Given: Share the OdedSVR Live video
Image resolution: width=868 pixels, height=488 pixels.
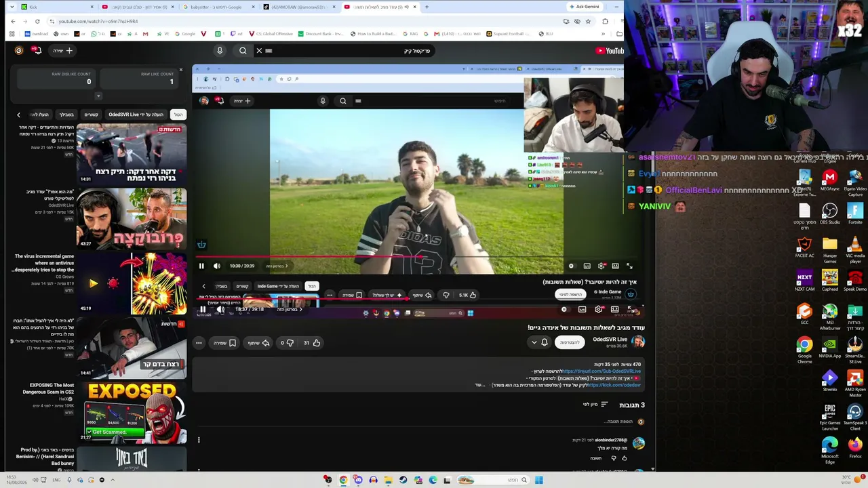Looking at the screenshot, I should (258, 343).
